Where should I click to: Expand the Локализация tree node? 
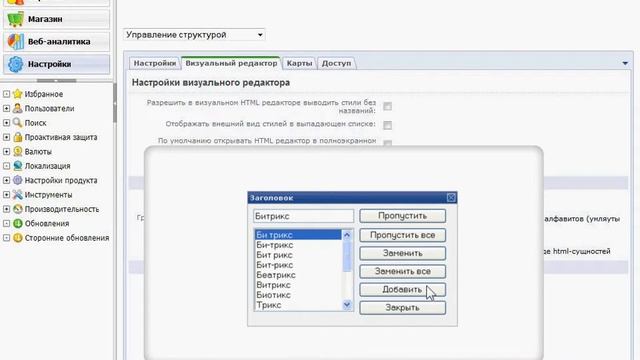[6, 166]
